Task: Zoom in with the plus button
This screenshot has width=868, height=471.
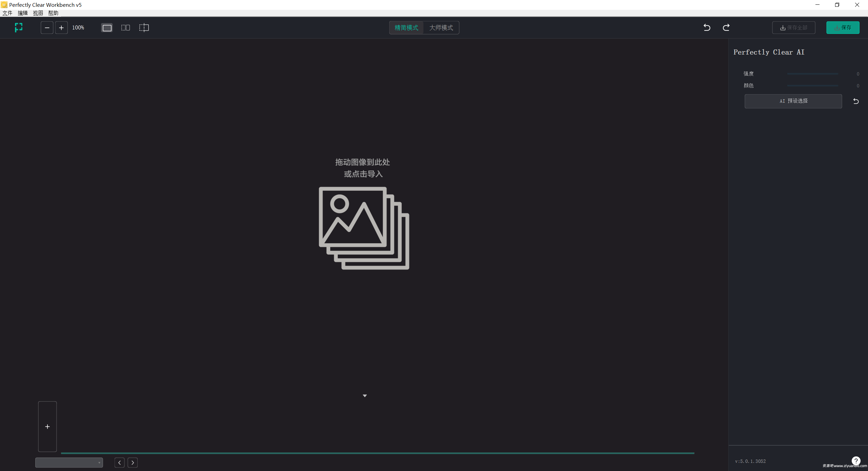Action: (x=61, y=27)
